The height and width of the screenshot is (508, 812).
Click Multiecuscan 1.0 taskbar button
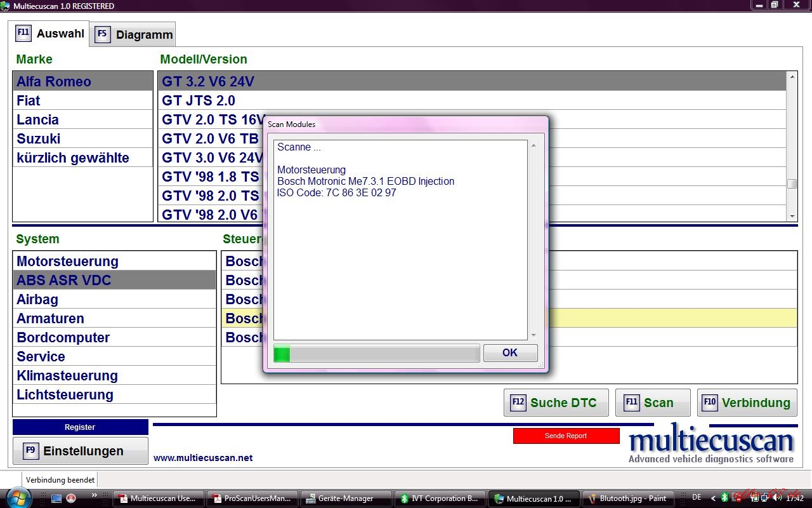point(534,498)
